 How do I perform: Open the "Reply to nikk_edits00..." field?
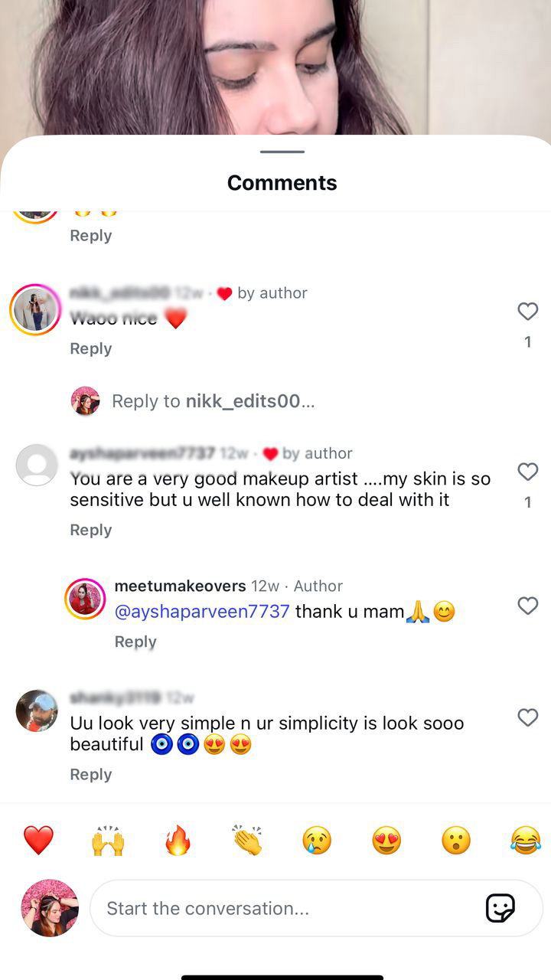[x=213, y=401]
